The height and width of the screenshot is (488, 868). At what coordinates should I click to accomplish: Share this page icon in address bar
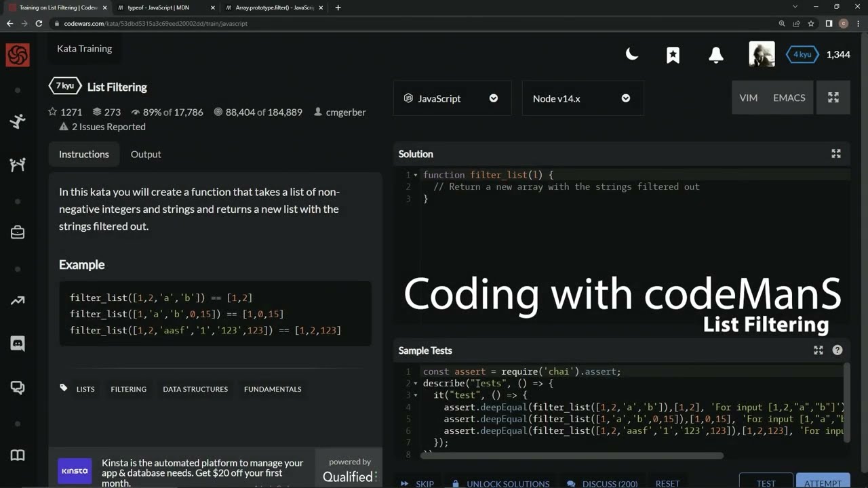796,23
